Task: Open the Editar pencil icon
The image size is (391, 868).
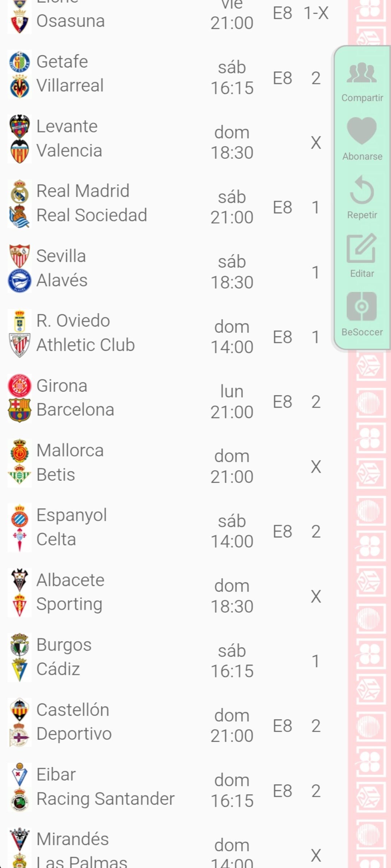Action: pyautogui.click(x=362, y=248)
